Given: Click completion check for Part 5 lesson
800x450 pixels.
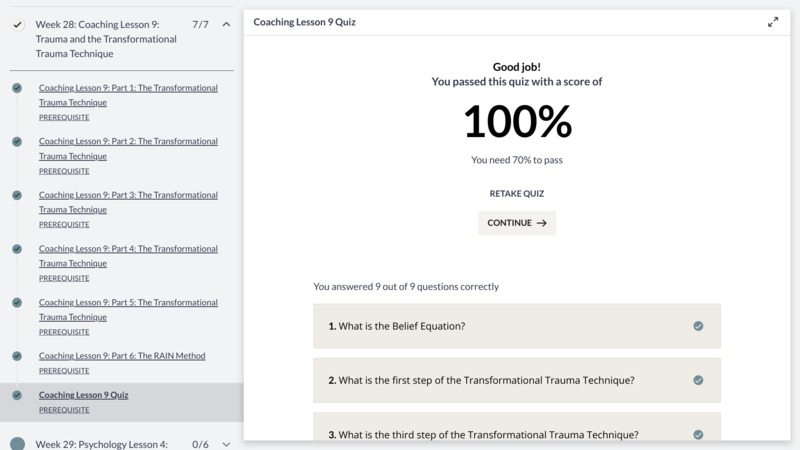Looking at the screenshot, I should pos(17,302).
